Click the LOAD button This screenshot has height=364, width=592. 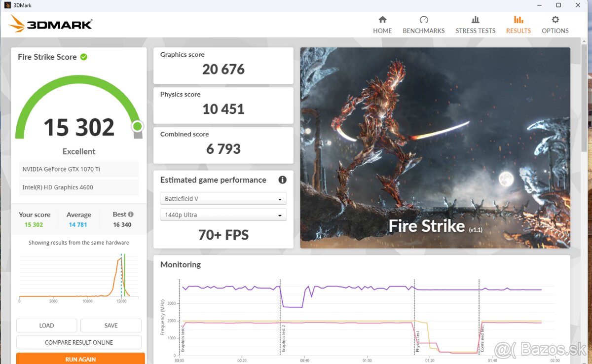(46, 326)
